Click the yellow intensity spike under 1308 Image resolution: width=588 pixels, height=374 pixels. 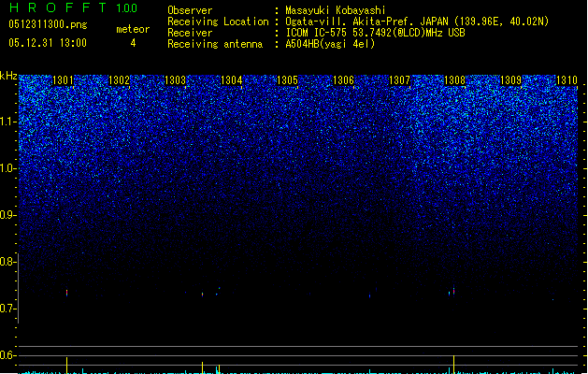coord(453,365)
